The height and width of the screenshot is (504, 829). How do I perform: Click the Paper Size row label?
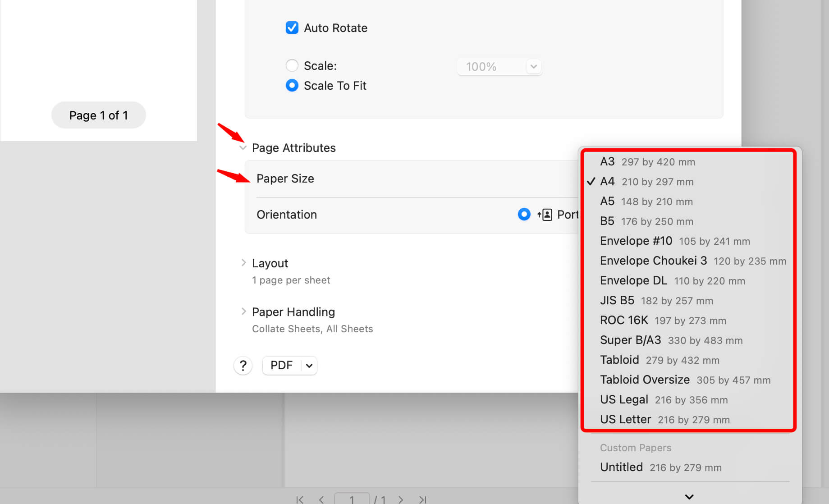tap(285, 179)
